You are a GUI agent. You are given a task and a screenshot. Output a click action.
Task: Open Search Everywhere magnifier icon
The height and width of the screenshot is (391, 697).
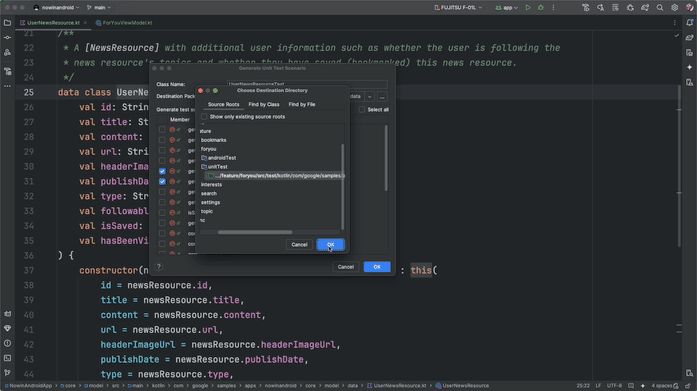coord(660,8)
